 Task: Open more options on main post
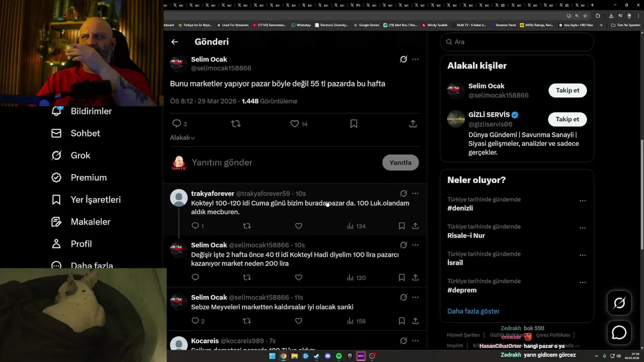(415, 59)
